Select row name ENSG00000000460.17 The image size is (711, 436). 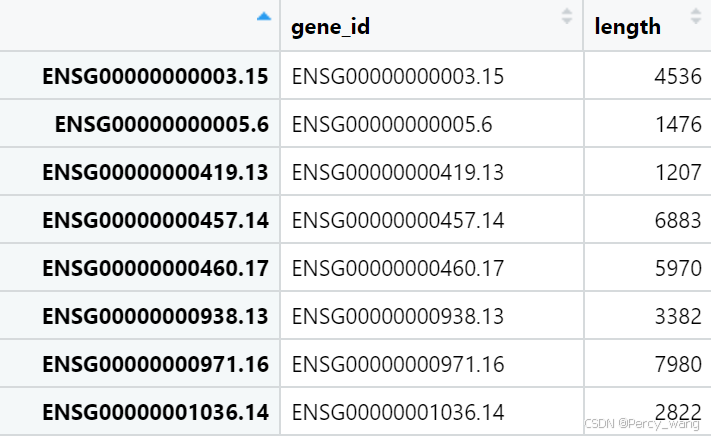[x=156, y=268]
